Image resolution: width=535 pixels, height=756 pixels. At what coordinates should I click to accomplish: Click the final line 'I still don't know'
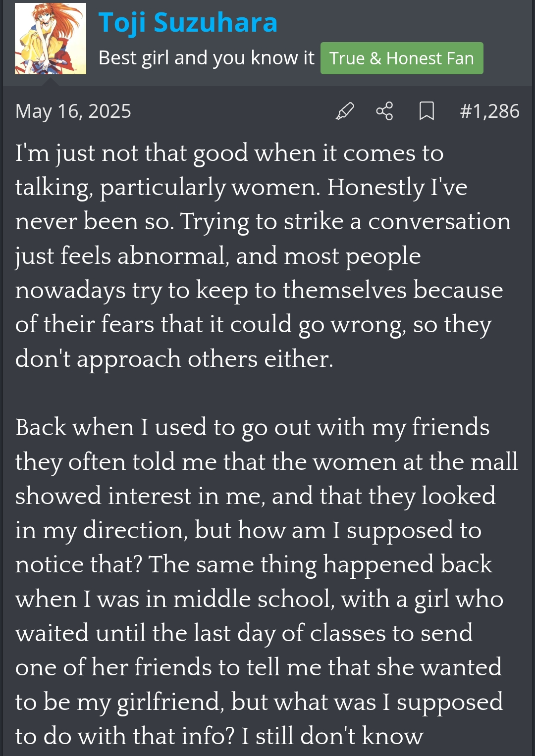coord(219,736)
